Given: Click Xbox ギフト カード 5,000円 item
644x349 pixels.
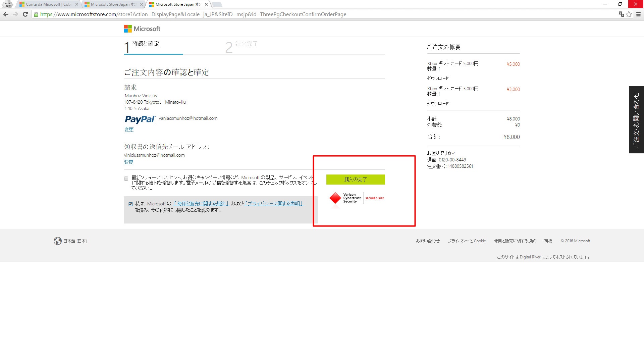Looking at the screenshot, I should [x=453, y=63].
